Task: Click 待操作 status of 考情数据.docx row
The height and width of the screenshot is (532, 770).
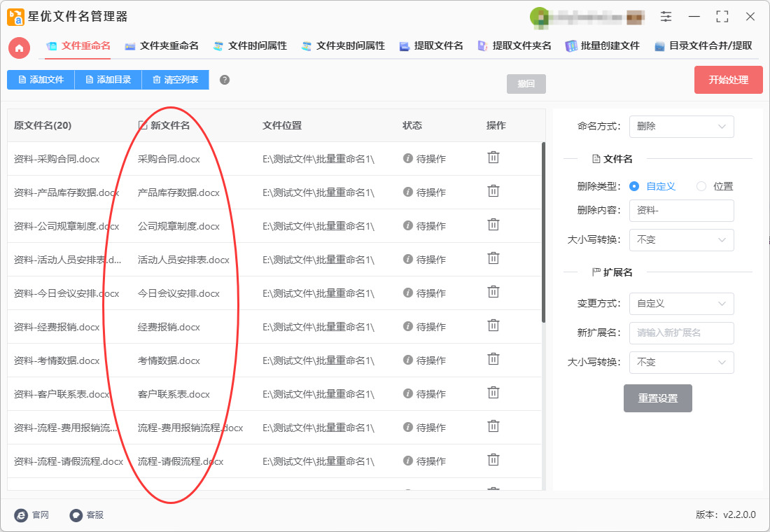Action: click(430, 360)
